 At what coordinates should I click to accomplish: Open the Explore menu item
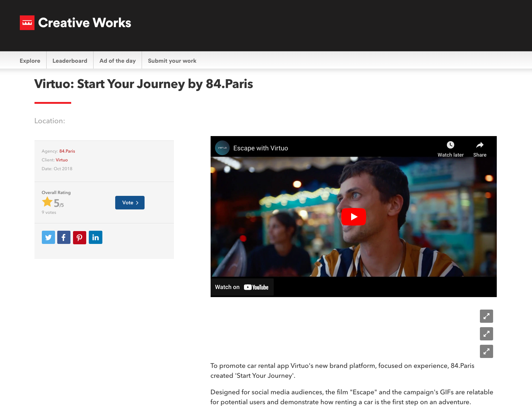30,61
